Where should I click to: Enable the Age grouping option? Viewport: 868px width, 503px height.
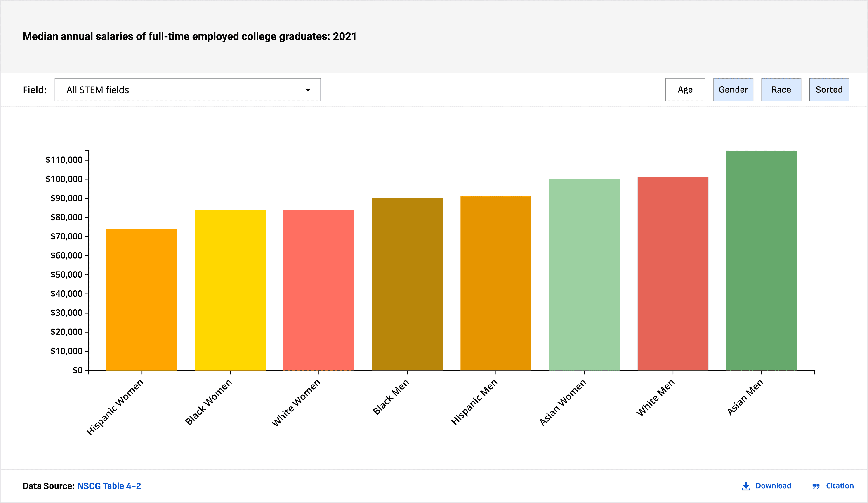coord(685,90)
